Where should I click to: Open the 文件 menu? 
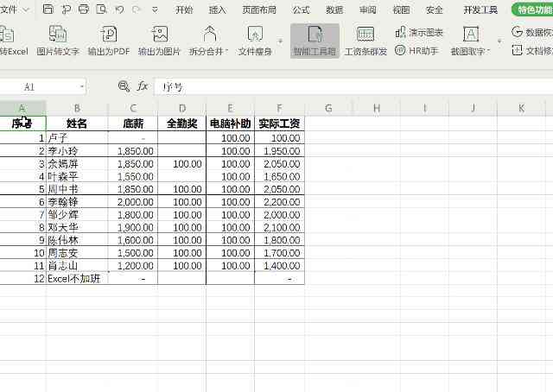[x=9, y=9]
